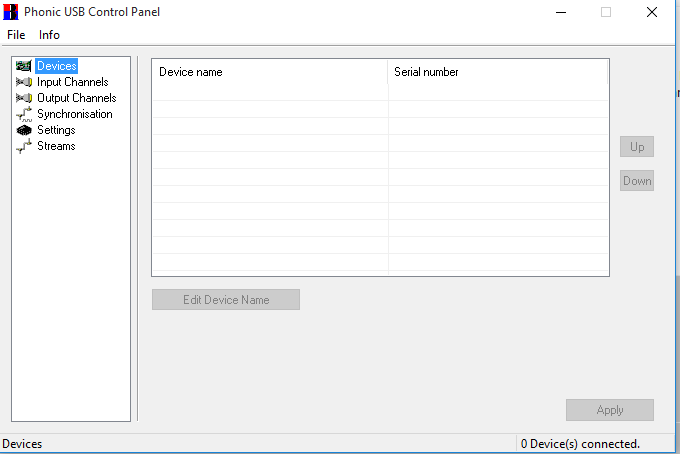
Task: Click the Settings chip icon
Action: coord(24,130)
